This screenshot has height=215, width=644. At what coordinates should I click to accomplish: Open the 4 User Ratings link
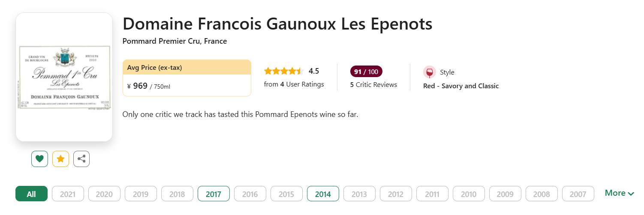[294, 84]
